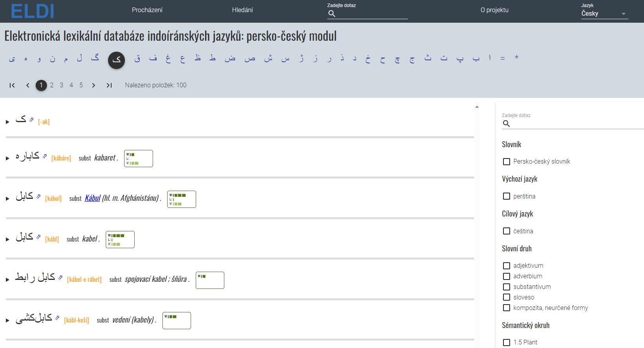Open the O projektu menu item
The height and width of the screenshot is (348, 644).
[x=494, y=10]
